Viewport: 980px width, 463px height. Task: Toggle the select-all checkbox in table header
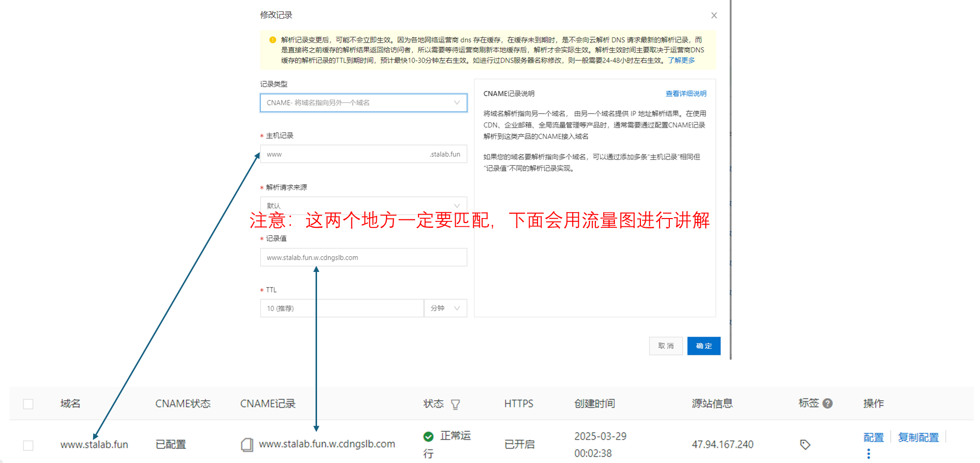(x=28, y=404)
